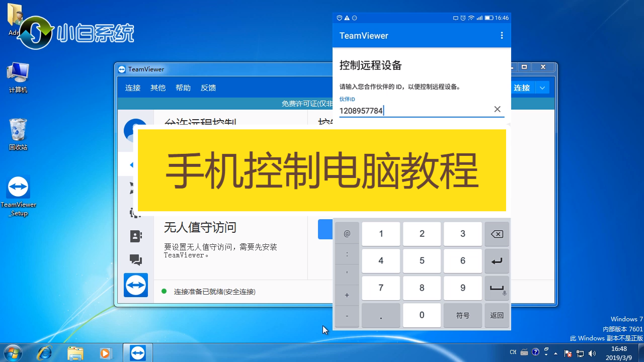
Task: Click the volume icon in system tray
Action: (x=592, y=353)
